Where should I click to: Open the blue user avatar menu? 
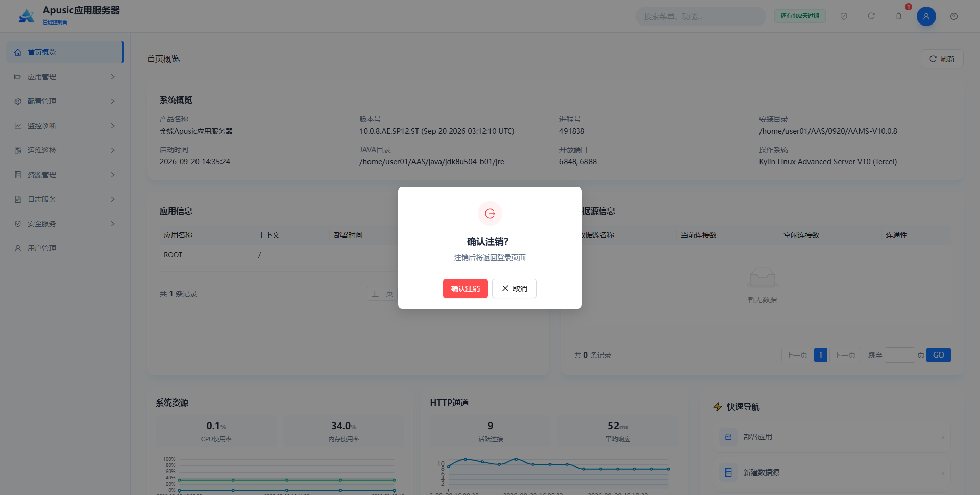point(926,16)
